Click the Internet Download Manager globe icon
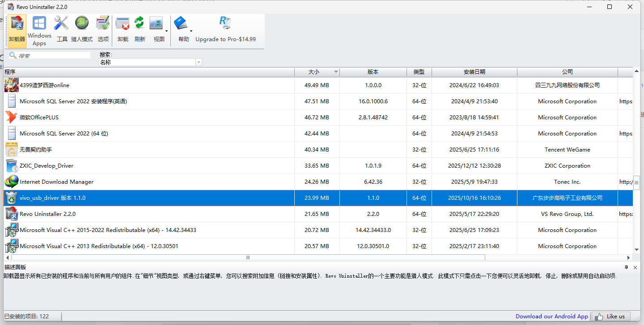Screen dimensions: 644x325 pos(12,181)
